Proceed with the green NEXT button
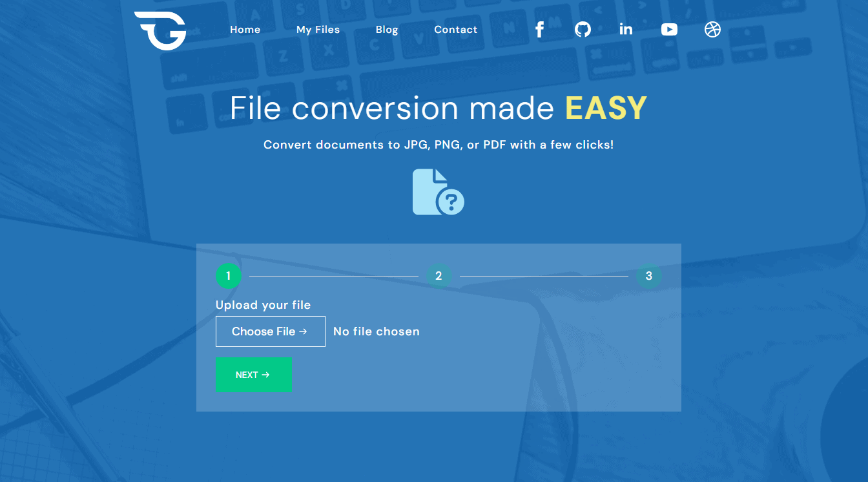Viewport: 868px width, 482px height. tap(253, 375)
